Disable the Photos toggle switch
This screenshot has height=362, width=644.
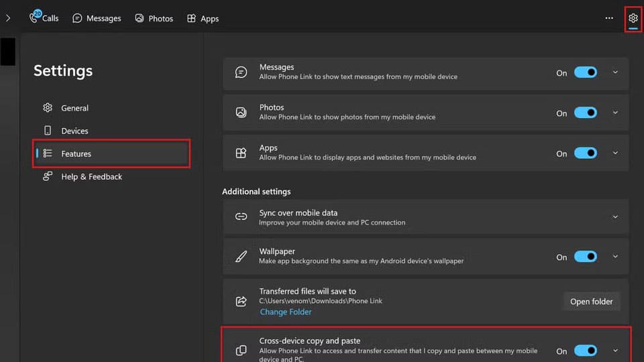click(585, 113)
